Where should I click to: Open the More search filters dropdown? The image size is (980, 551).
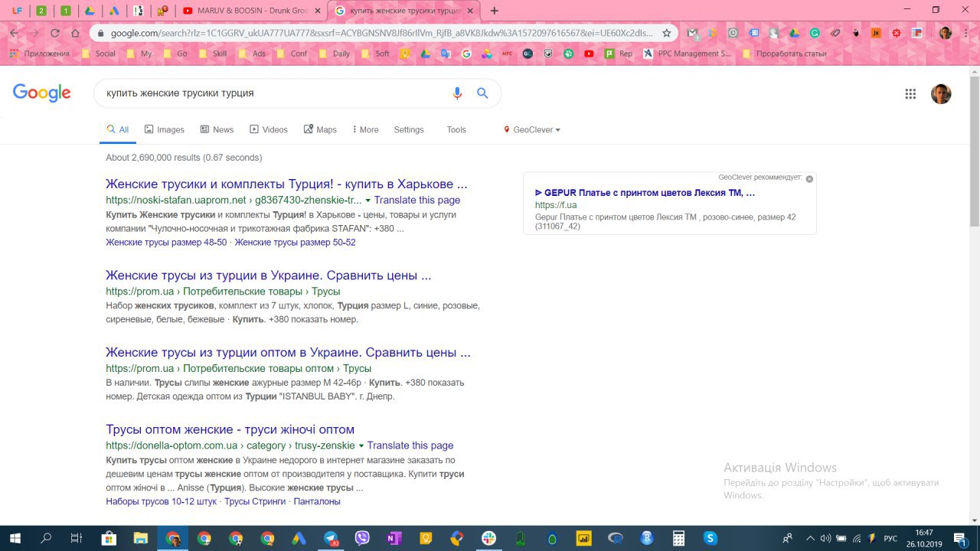coord(365,130)
